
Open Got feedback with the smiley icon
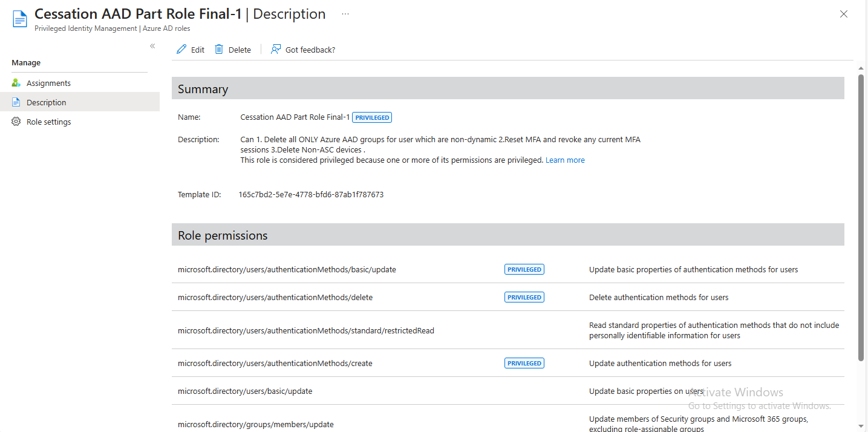[276, 49]
